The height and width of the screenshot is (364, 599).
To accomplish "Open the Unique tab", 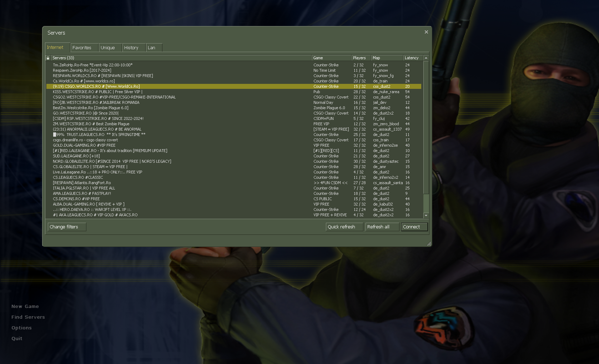I will coord(108,48).
